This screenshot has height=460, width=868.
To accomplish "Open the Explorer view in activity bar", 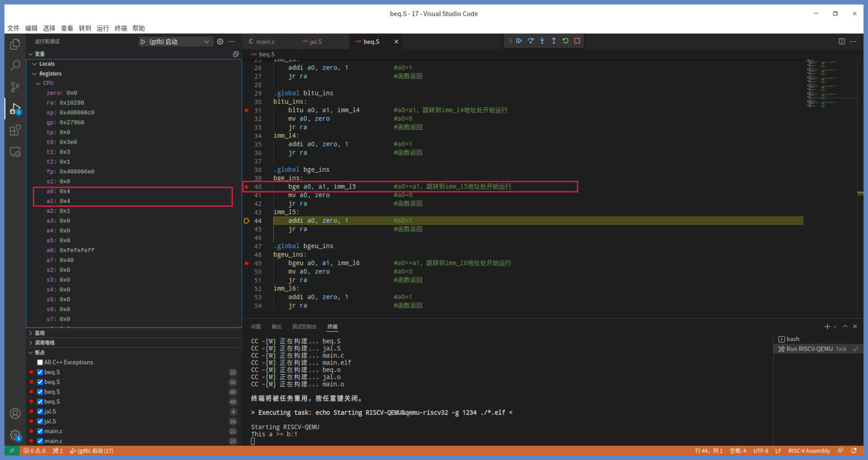I will (x=15, y=44).
